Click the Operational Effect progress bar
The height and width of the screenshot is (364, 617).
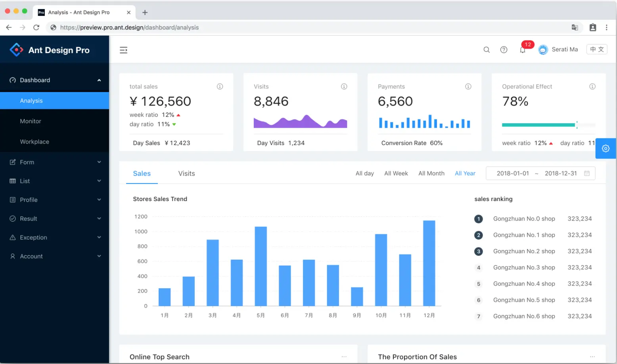click(548, 125)
